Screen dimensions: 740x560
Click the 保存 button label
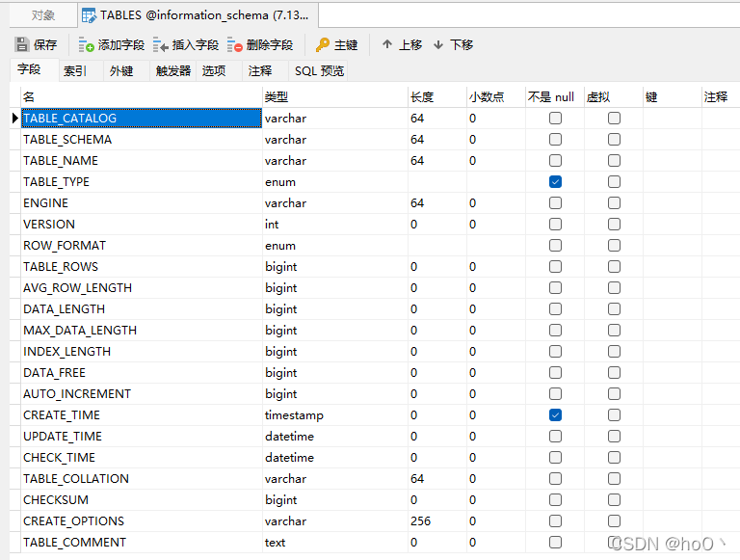pos(45,45)
